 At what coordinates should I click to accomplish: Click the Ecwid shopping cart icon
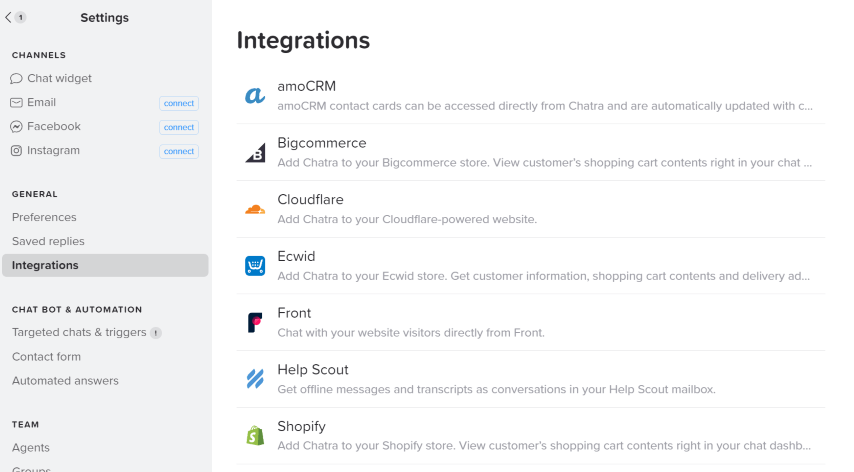[x=255, y=266]
